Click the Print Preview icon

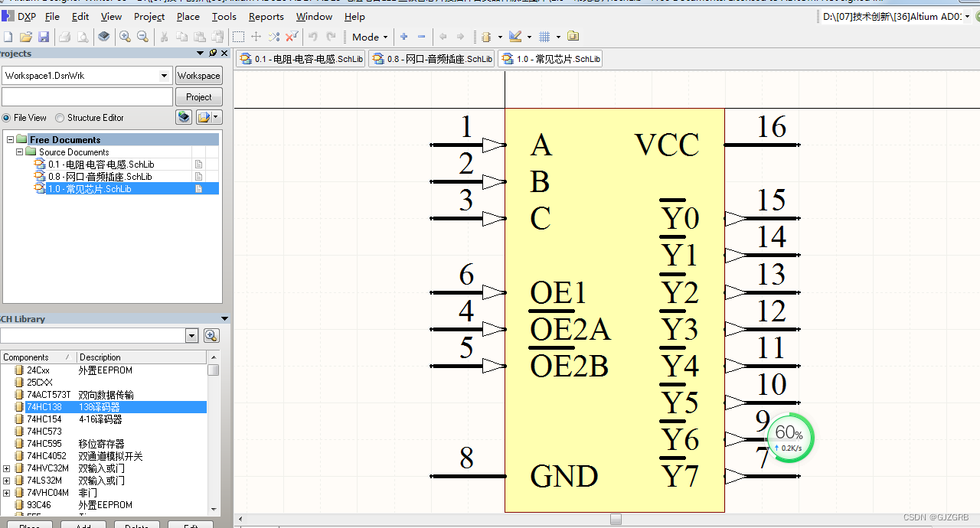pyautogui.click(x=82, y=37)
